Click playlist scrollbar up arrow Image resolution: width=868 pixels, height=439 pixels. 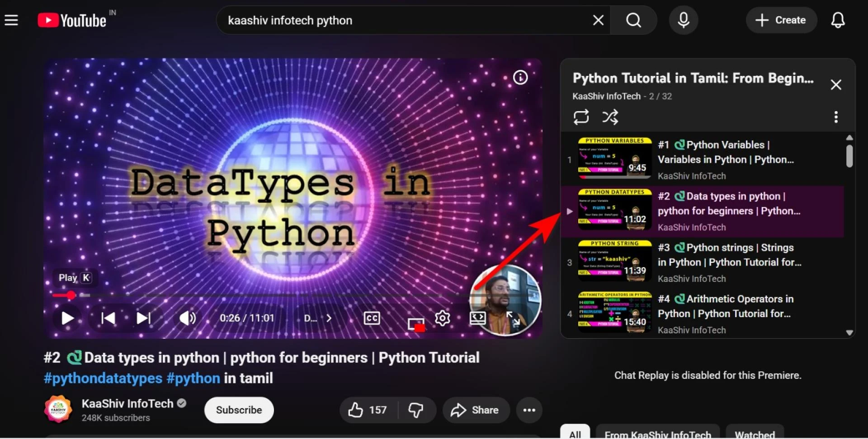tap(849, 137)
